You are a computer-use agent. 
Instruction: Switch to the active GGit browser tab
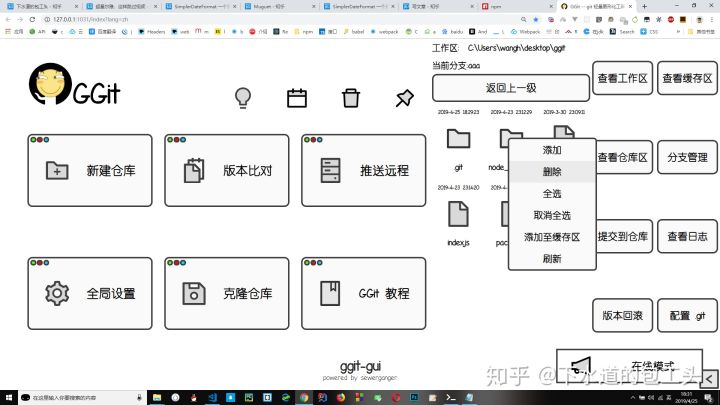596,6
